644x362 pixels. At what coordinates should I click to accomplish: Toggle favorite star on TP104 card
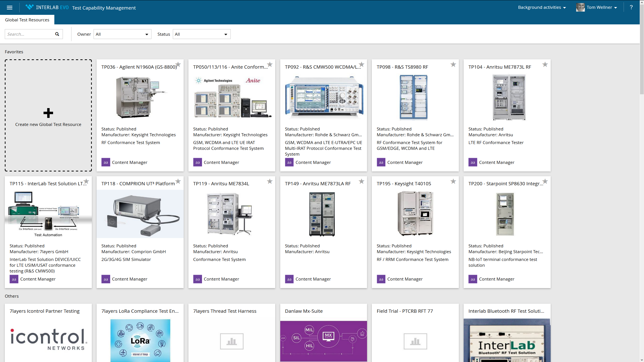pos(545,65)
